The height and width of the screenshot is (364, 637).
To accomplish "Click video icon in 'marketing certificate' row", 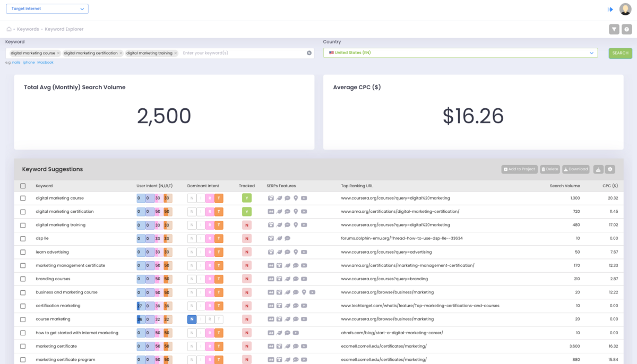I will coord(304,346).
